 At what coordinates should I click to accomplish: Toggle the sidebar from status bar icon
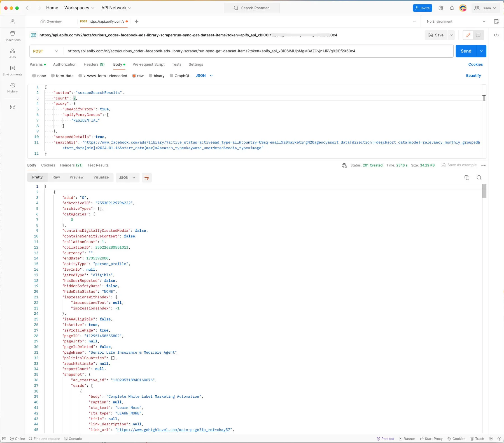pos(4,439)
